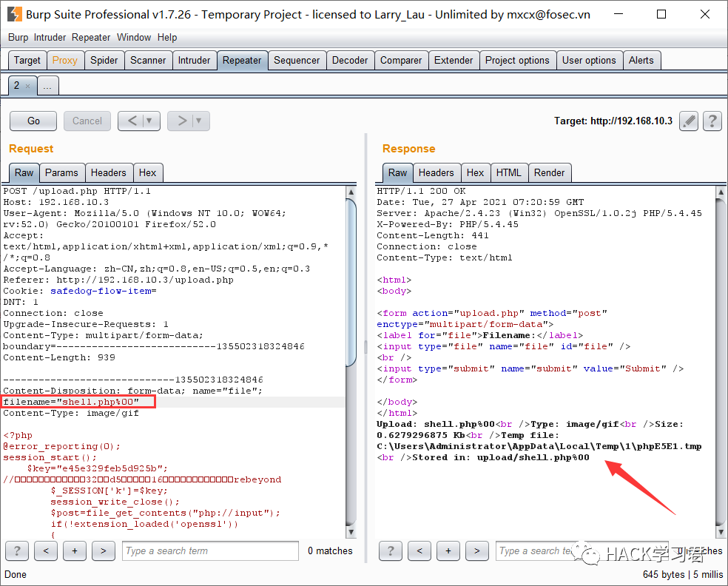Show request Raw view tab

click(24, 172)
